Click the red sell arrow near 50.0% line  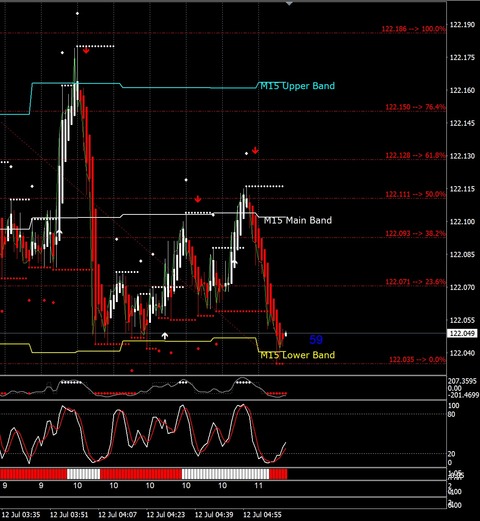pos(198,199)
